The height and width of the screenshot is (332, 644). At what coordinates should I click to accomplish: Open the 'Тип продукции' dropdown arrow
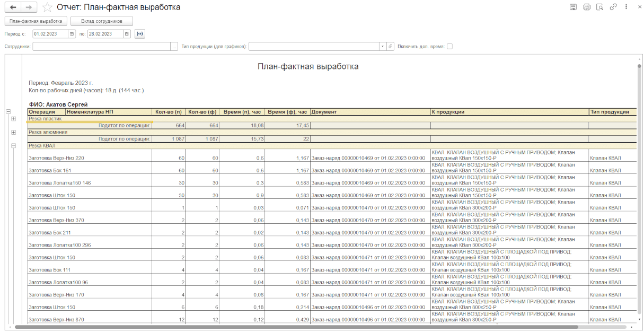382,47
